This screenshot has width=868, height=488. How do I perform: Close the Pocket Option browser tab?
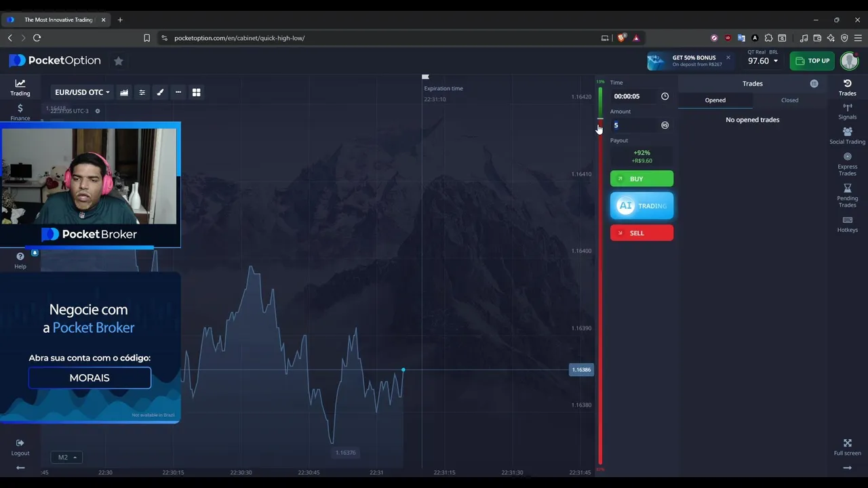point(104,20)
